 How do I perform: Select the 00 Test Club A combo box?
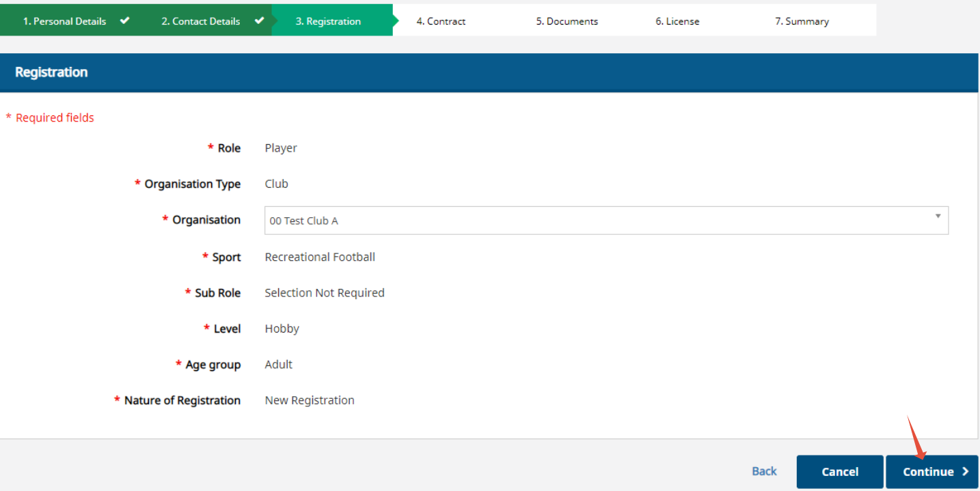point(606,221)
